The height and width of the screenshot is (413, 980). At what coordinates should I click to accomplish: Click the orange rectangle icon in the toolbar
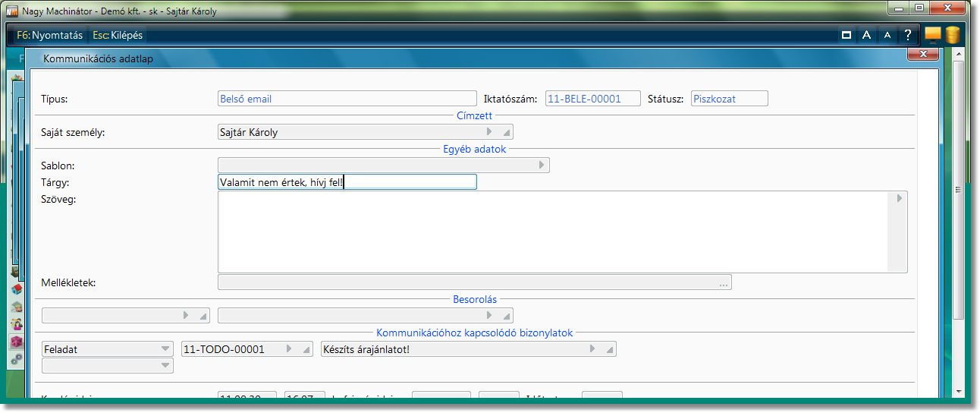coord(933,34)
